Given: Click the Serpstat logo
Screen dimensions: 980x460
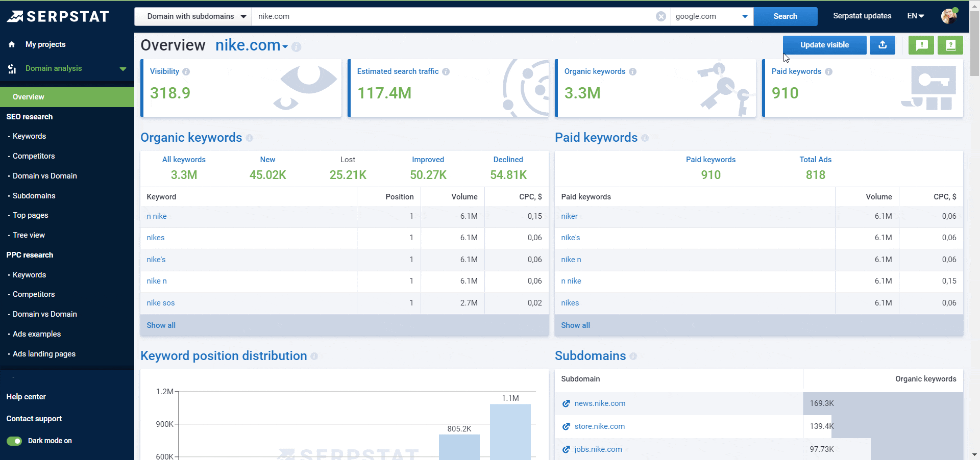Looking at the screenshot, I should [x=58, y=16].
